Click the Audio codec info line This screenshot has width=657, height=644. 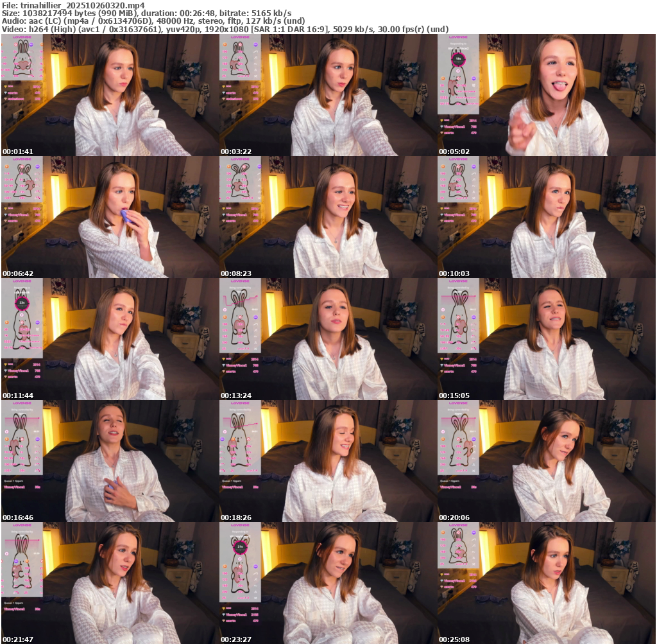[153, 21]
